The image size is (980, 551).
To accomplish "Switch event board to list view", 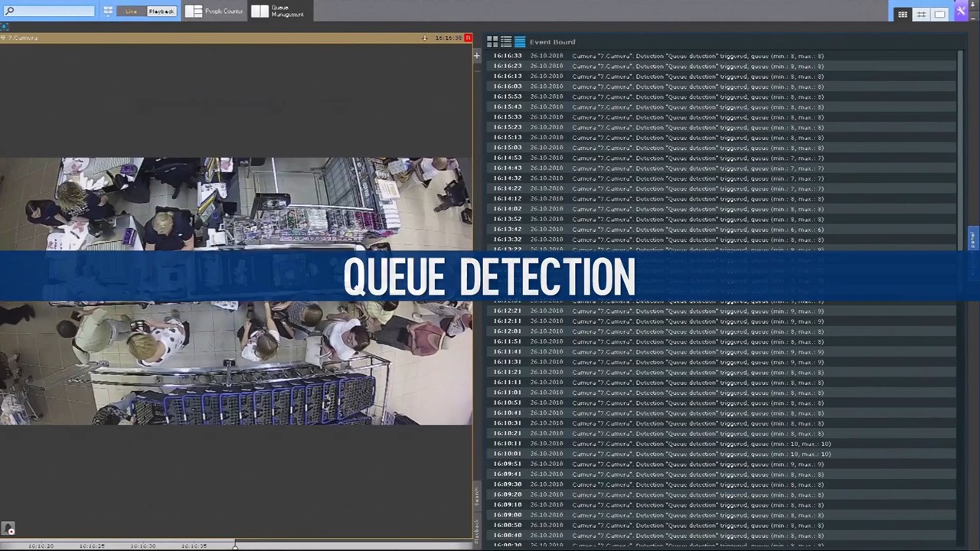I will pyautogui.click(x=506, y=41).
